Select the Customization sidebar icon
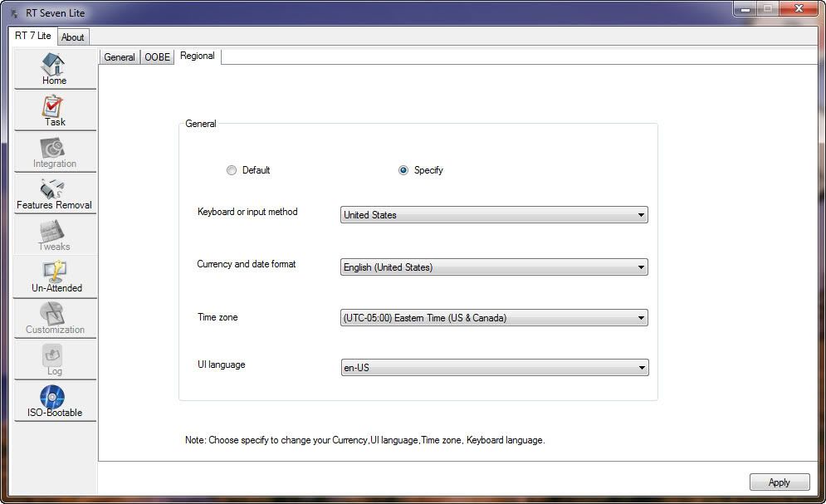This screenshot has width=826, height=504. (55, 319)
